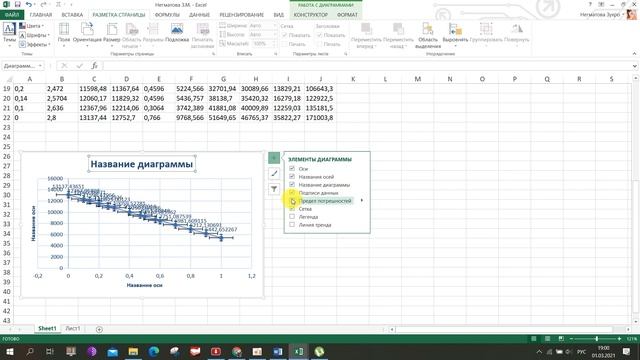640x360 pixels.
Task: Expand Error Bars submenu arrow
Action: [x=362, y=200]
